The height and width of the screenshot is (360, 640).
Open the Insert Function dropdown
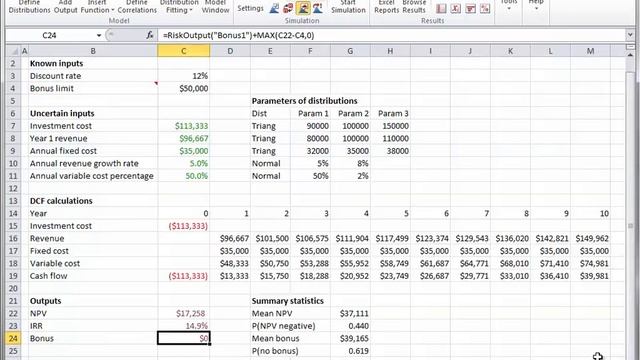click(97, 7)
